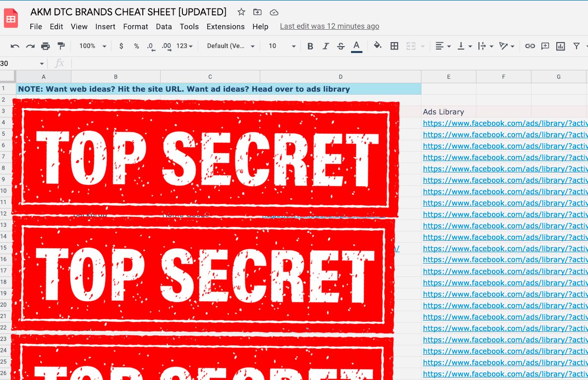Screen dimensions: 588x380
Task: Format as percent
Action: pyautogui.click(x=136, y=46)
